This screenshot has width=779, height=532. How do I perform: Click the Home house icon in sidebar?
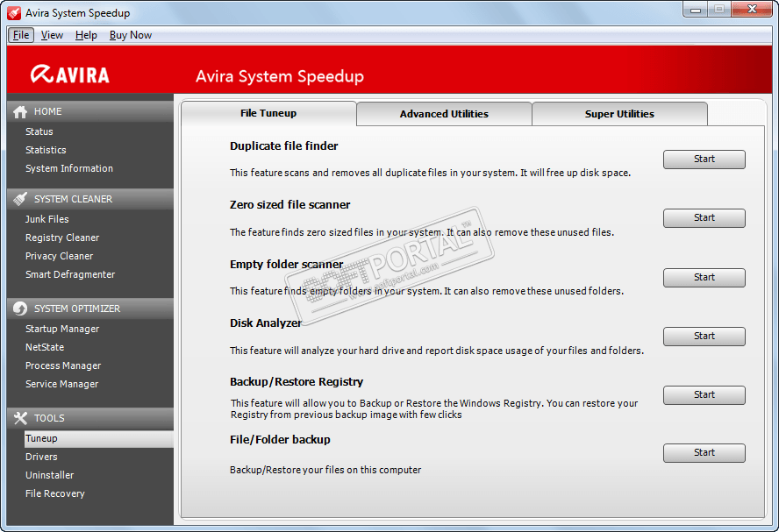coord(20,111)
